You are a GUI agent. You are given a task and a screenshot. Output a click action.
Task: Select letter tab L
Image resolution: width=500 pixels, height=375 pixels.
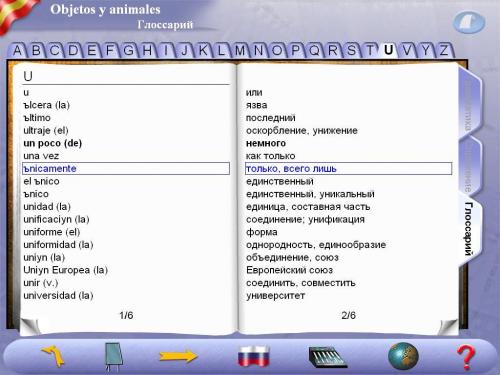tap(221, 51)
